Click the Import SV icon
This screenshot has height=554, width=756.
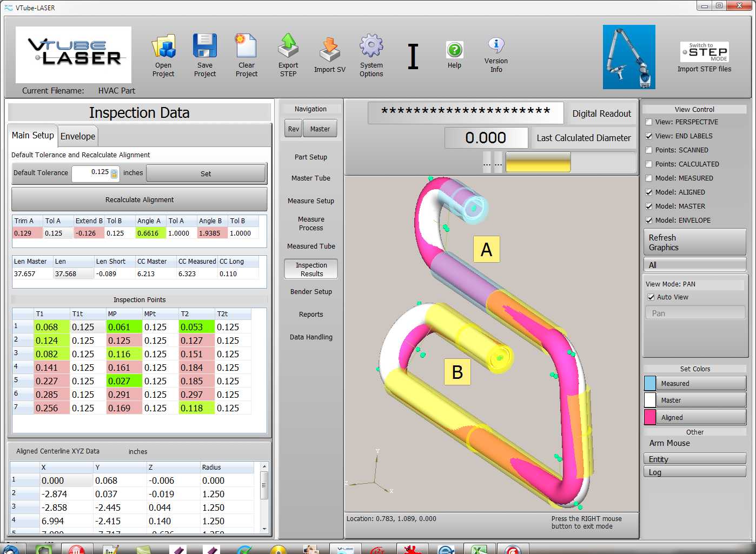(329, 50)
